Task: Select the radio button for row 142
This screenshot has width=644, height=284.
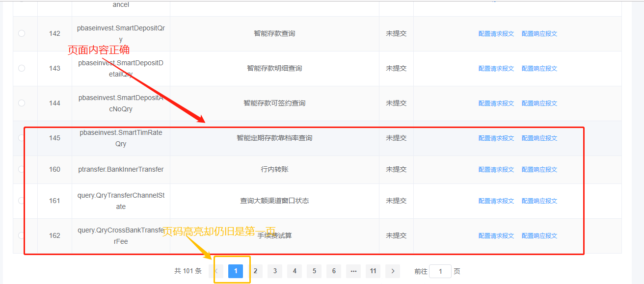Action: pos(21,33)
